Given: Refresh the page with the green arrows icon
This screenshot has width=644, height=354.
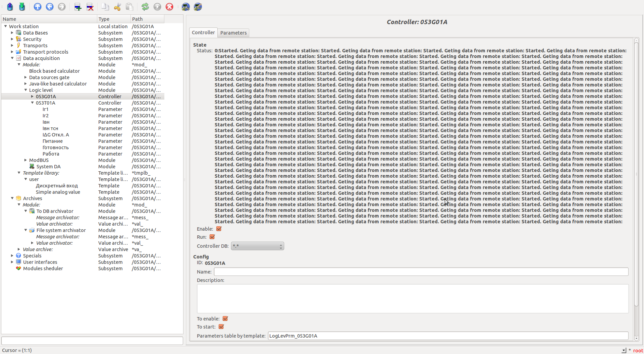Looking at the screenshot, I should [x=145, y=7].
